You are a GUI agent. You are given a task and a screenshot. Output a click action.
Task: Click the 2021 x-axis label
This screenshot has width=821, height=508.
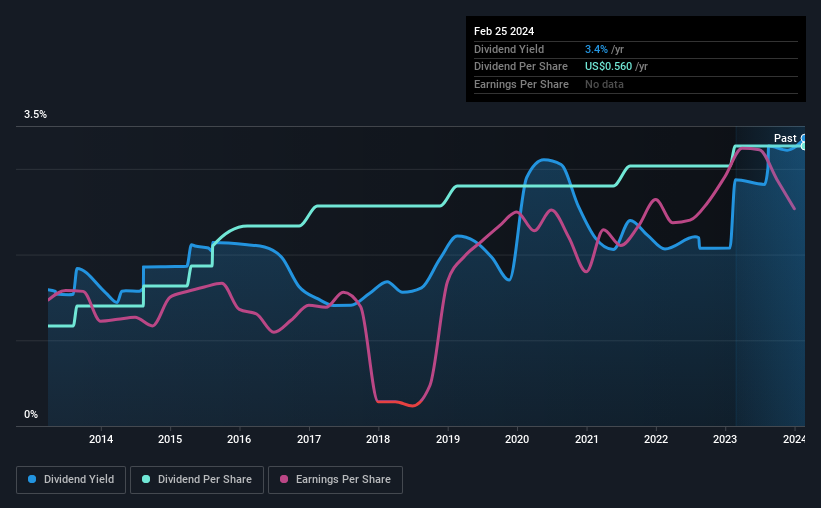(x=586, y=439)
